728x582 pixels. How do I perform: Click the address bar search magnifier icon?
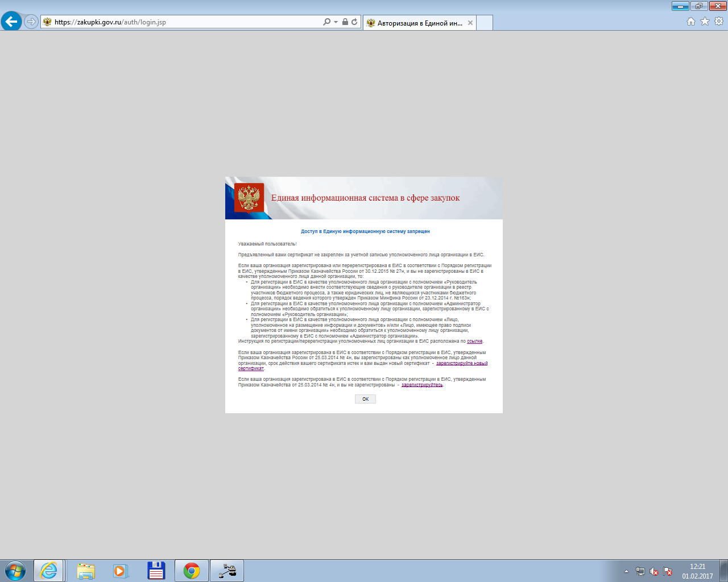[326, 22]
